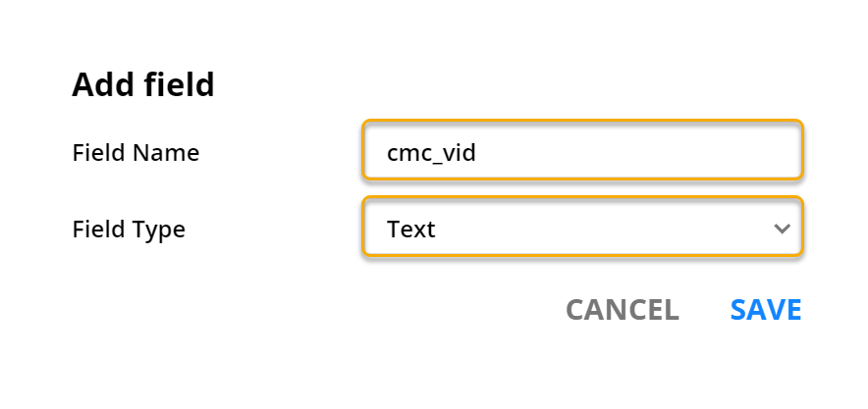This screenshot has width=868, height=409.
Task: Click the Field Type chevron arrow
Action: coord(782,229)
